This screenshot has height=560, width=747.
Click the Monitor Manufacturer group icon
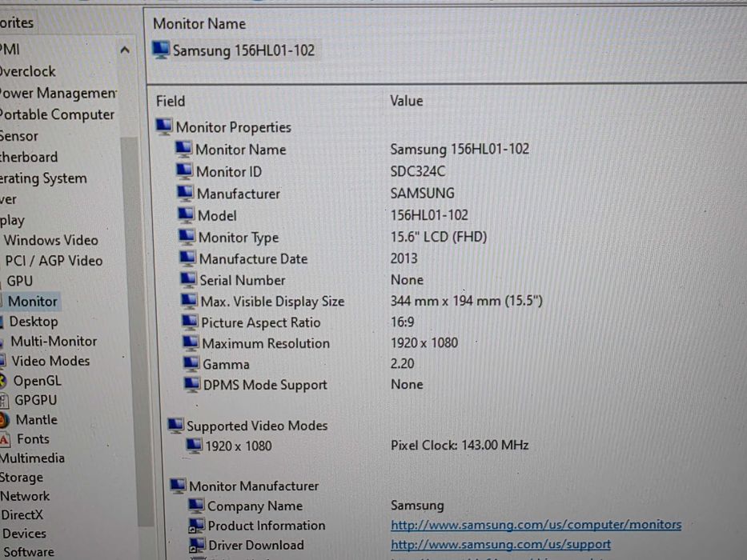pos(179,486)
